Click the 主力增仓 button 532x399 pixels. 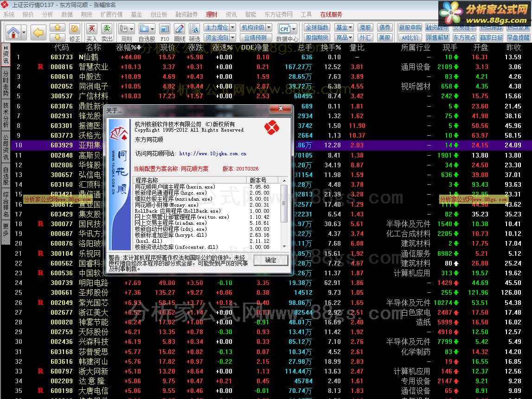(217, 27)
